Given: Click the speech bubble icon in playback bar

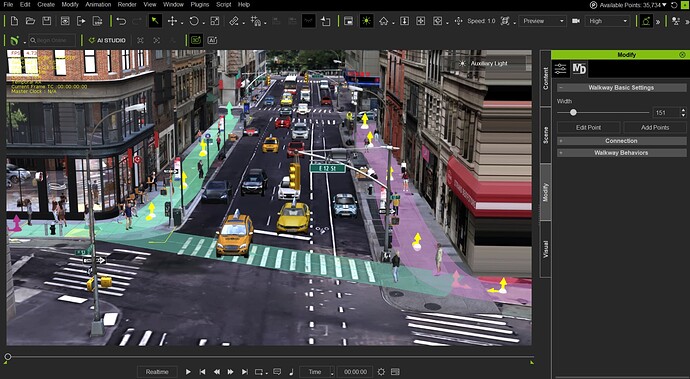Looking at the screenshot, I should [277, 372].
